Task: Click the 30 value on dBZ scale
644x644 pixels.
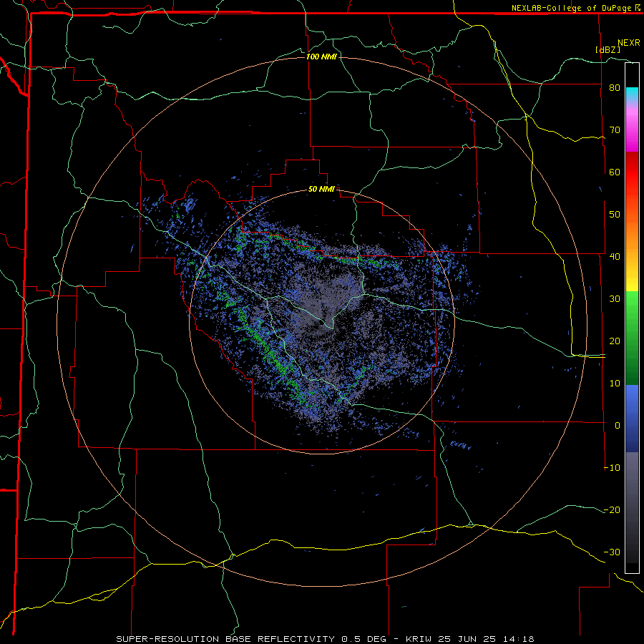Action: click(615, 299)
